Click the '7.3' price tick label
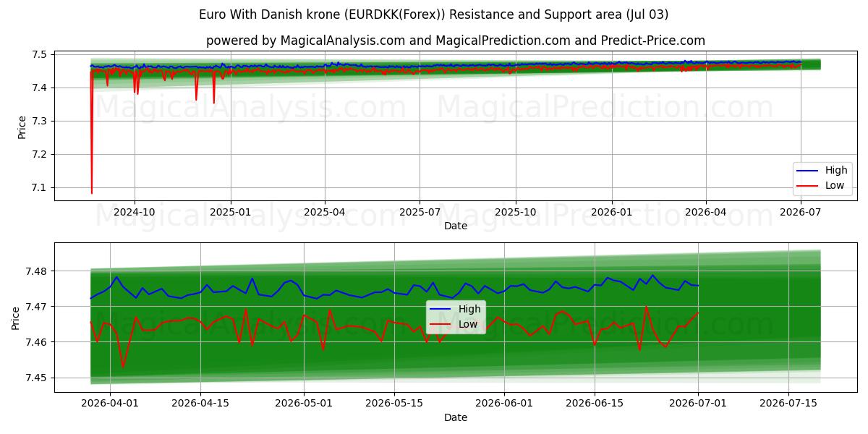The height and width of the screenshot is (434, 868). (x=41, y=121)
